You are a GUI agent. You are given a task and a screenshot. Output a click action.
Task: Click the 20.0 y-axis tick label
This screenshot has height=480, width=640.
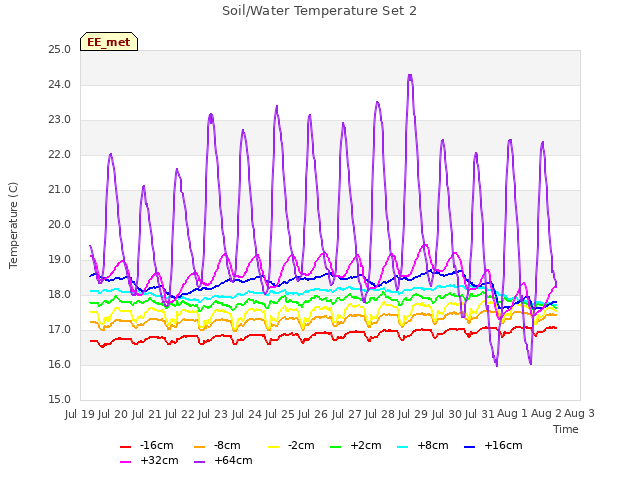(60, 225)
